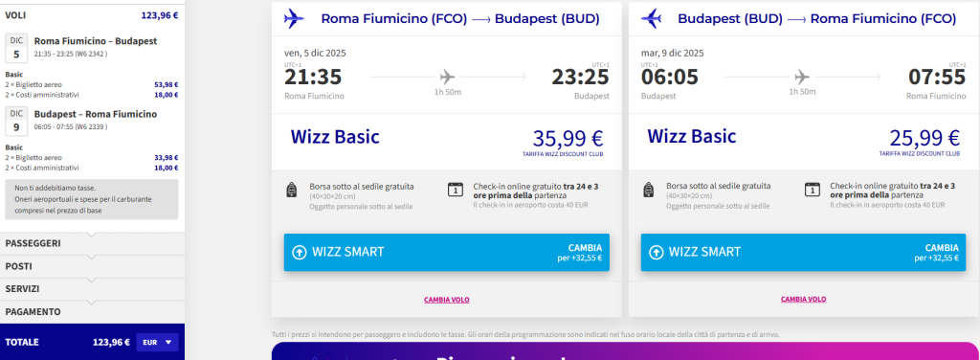Expand the SERVIZI section
The width and height of the screenshot is (980, 360).
click(x=93, y=289)
